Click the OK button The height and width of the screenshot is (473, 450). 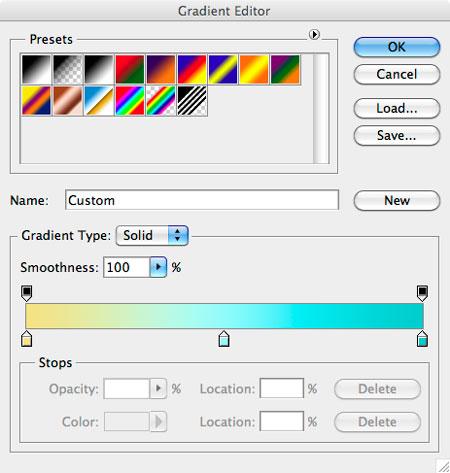click(x=397, y=47)
